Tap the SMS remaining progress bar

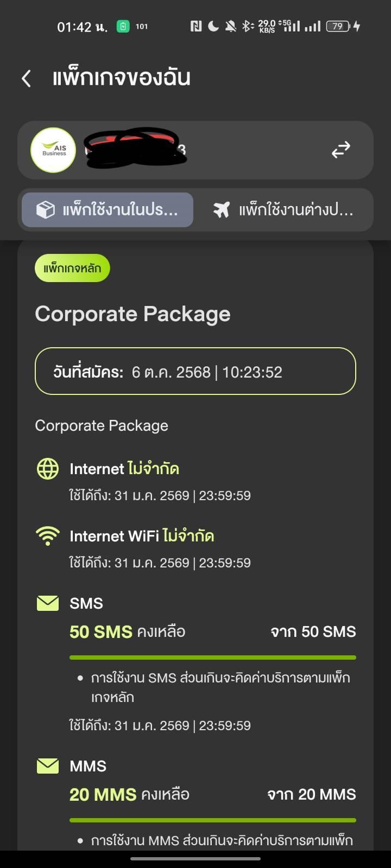(212, 658)
